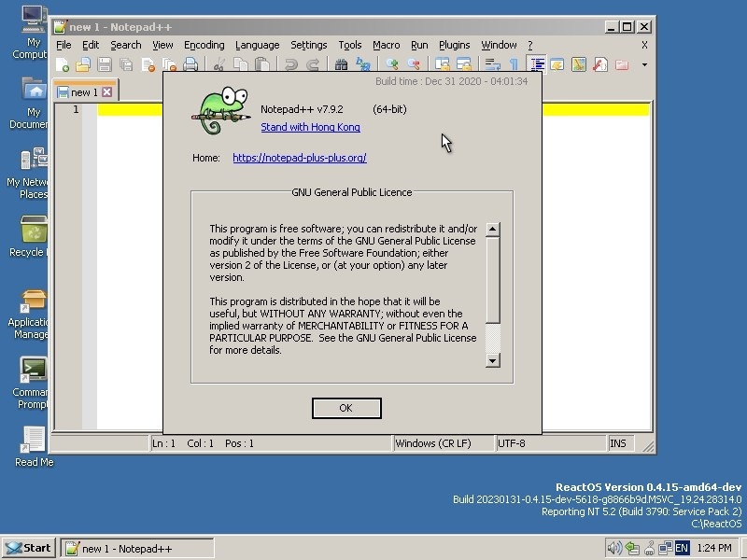Select the new 1 document tab
The height and width of the screenshot is (560, 747).
(84, 91)
